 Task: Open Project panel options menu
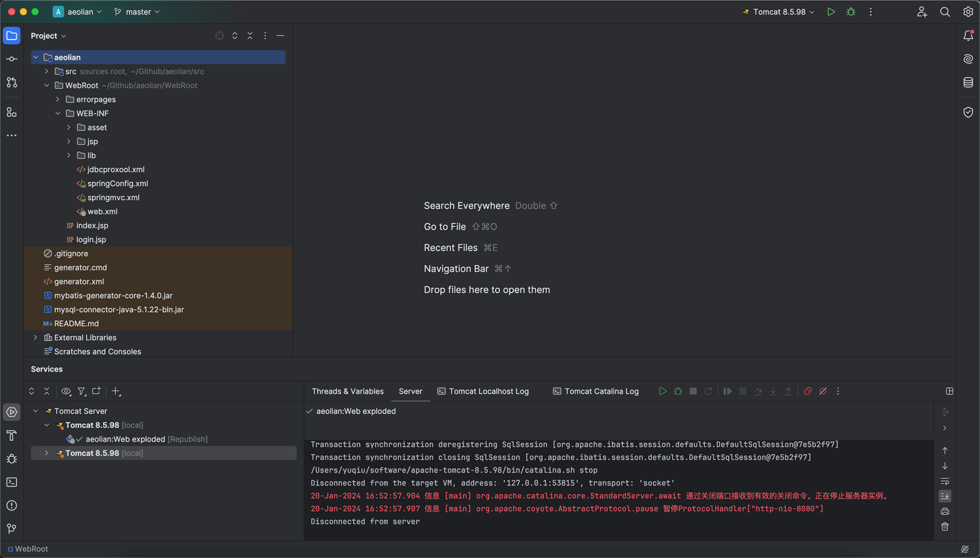click(x=265, y=36)
